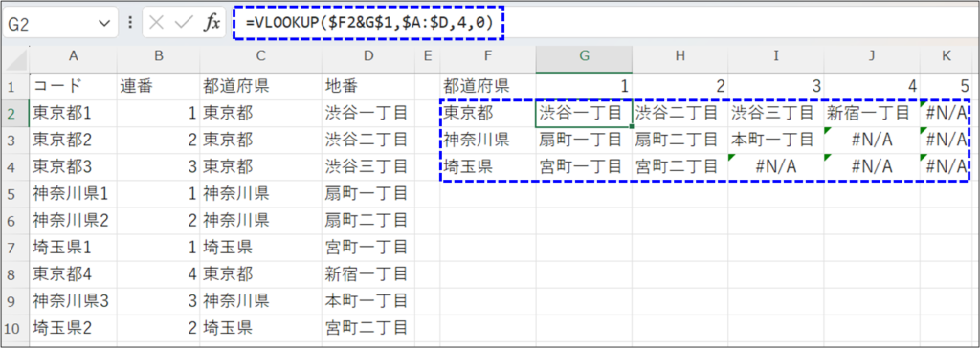The width and height of the screenshot is (980, 348).
Task: Select column J header
Action: (872, 56)
